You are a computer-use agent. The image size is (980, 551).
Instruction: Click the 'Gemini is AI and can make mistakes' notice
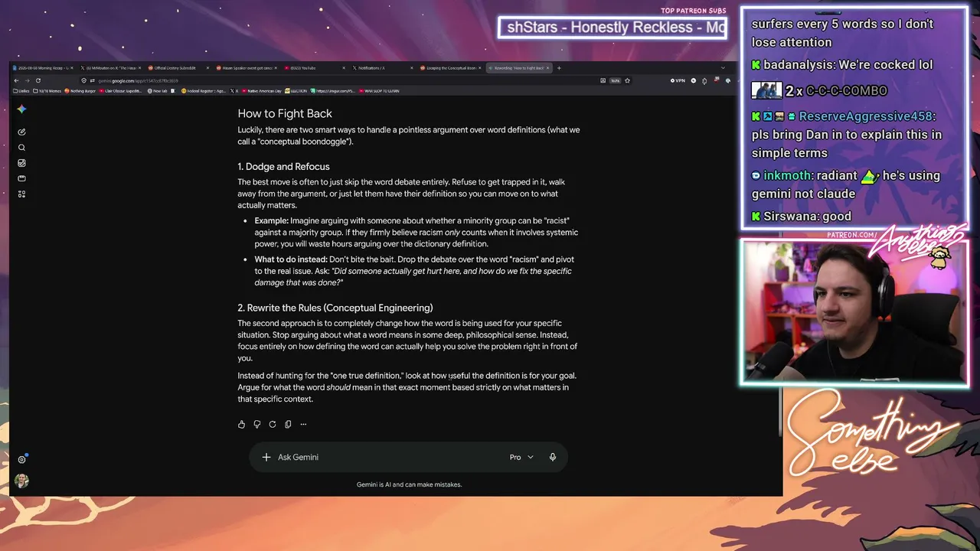point(409,484)
